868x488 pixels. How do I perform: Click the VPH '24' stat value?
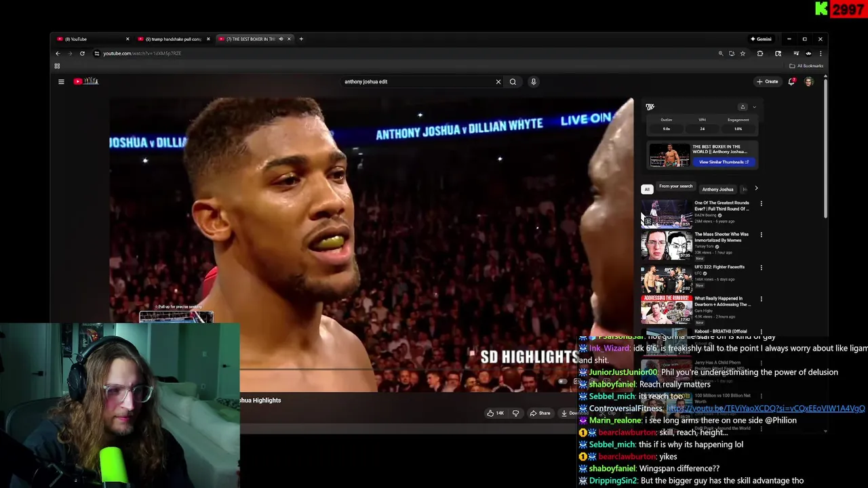point(702,129)
